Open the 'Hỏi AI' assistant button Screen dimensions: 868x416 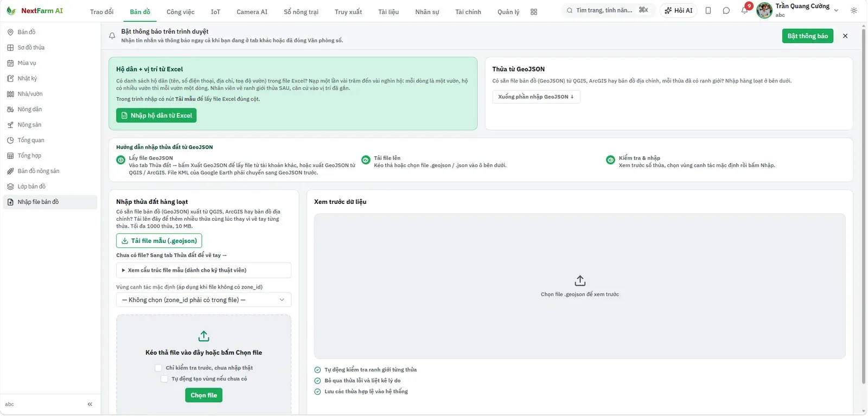(679, 10)
